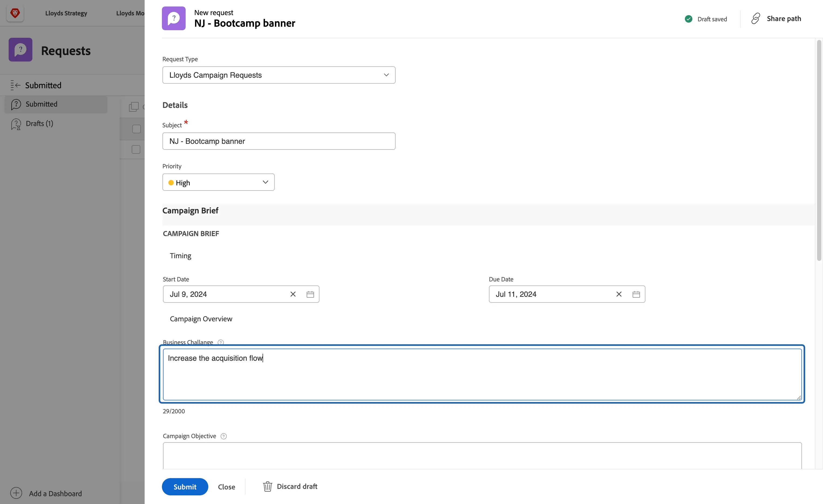Tick the first row checkbox in list
Screen dimensions: 823x504
pyautogui.click(x=136, y=129)
